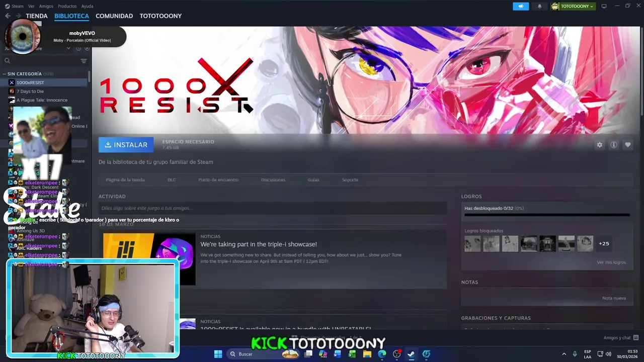
Task: Show hidden system tray icons
Action: point(563,354)
